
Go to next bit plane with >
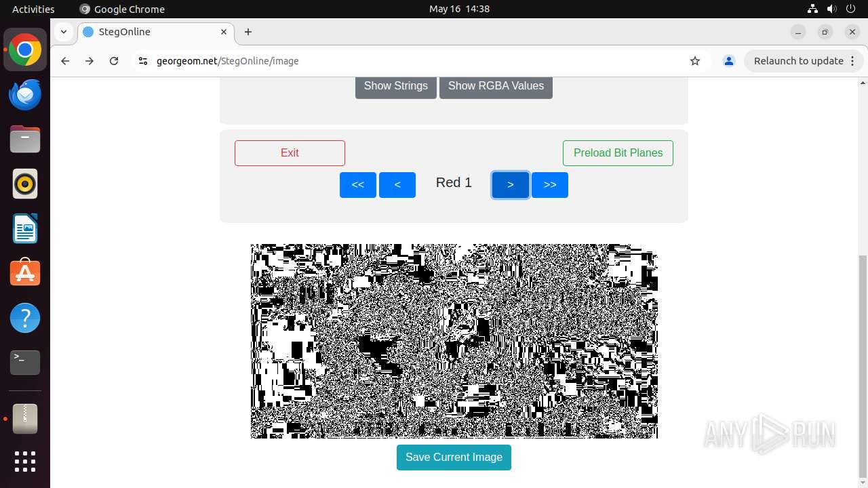point(511,185)
